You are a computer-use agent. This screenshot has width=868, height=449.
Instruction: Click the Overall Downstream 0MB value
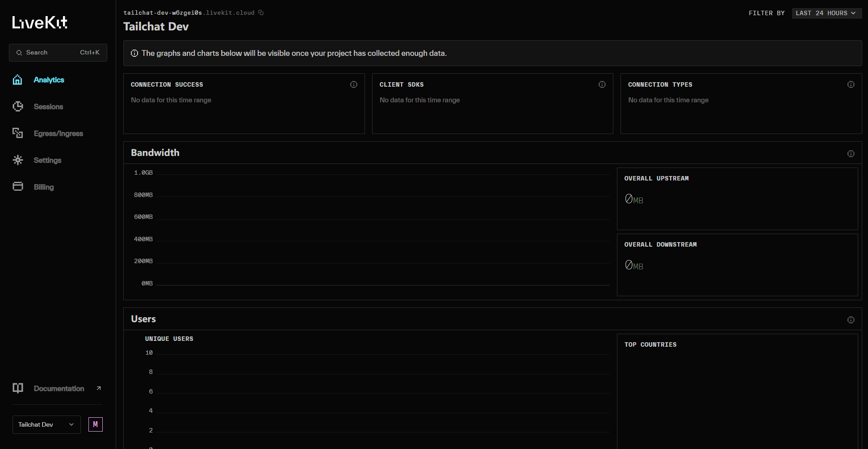(634, 265)
